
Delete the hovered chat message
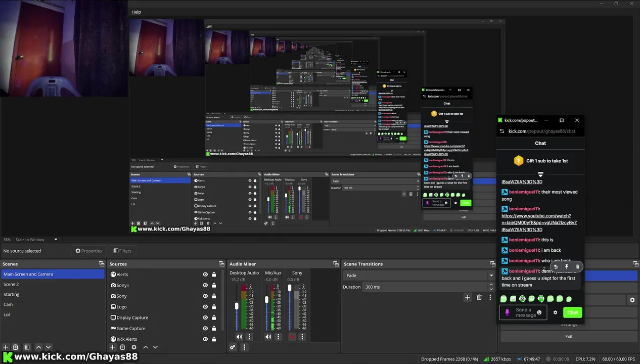(578, 266)
